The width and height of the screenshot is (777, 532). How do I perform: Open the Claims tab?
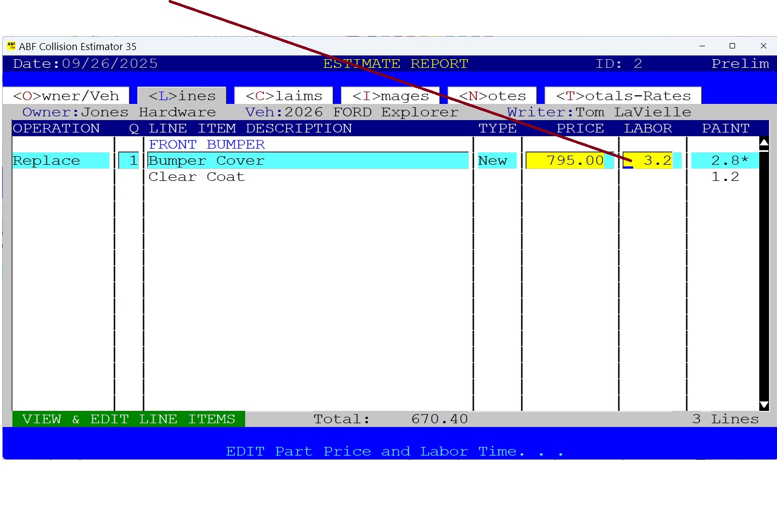[283, 95]
